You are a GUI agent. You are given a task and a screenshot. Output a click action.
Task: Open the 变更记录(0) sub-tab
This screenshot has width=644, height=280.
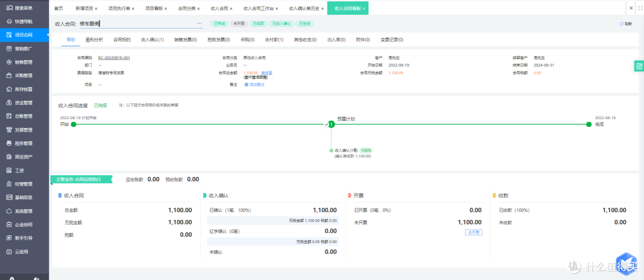392,40
